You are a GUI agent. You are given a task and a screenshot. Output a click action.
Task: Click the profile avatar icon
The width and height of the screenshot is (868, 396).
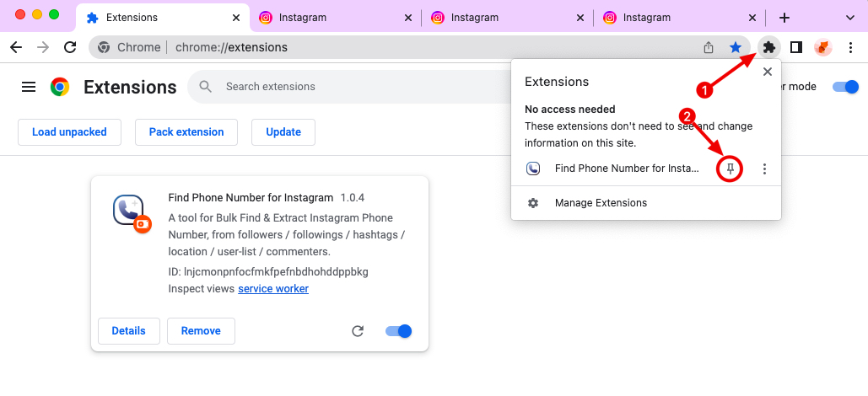(822, 47)
